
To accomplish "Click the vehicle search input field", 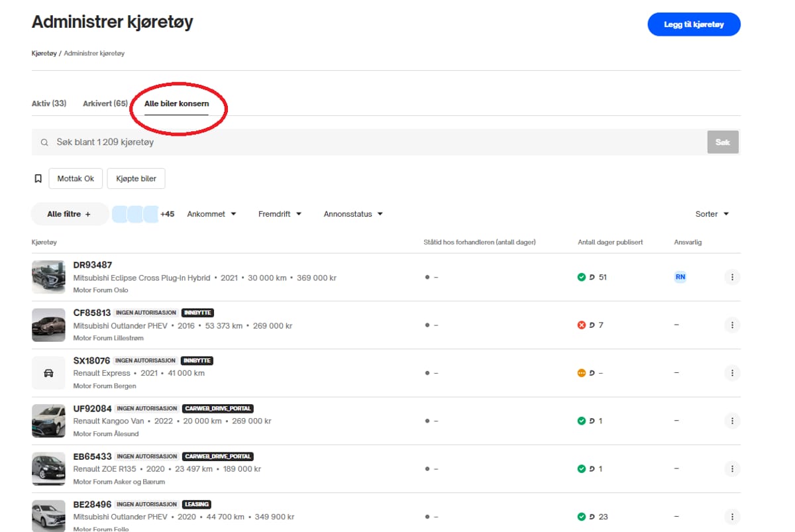I will coord(371,142).
